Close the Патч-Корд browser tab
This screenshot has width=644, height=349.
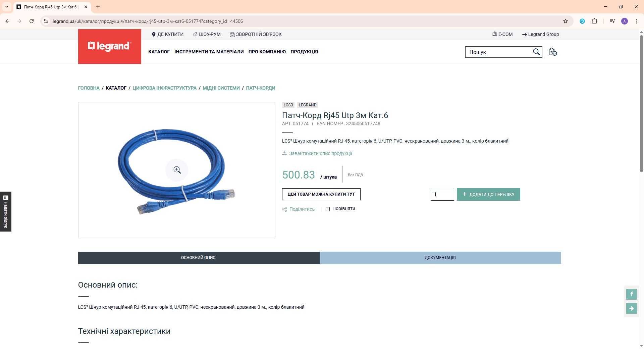tap(86, 7)
